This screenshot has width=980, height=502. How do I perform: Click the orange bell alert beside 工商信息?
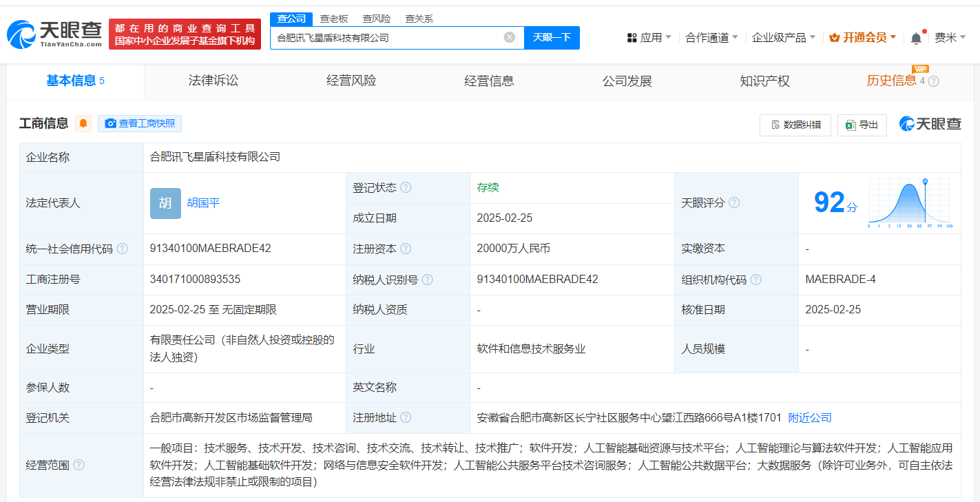[x=83, y=124]
